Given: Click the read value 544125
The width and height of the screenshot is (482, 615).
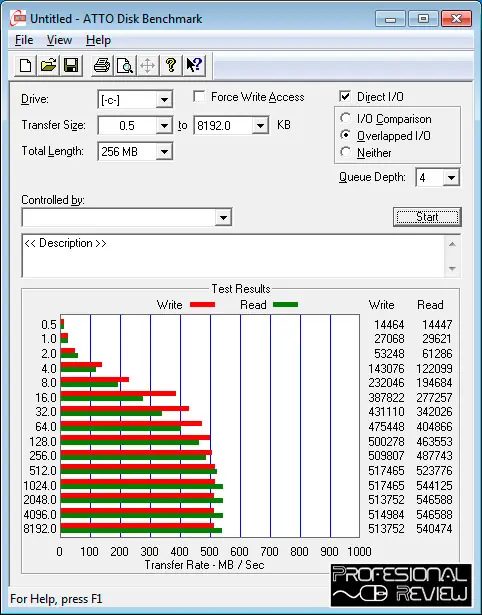Looking at the screenshot, I should coord(434,485).
